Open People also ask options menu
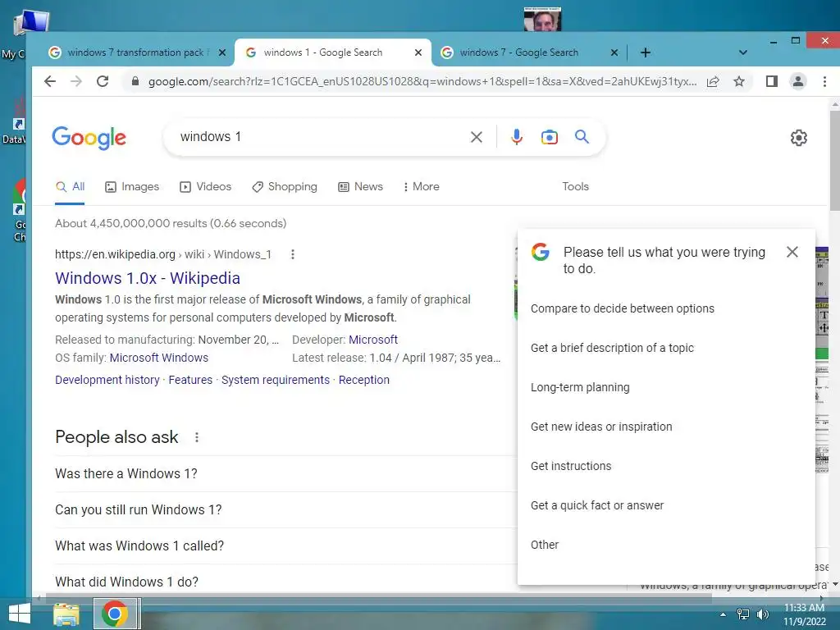The width and height of the screenshot is (840, 630). pyautogui.click(x=197, y=438)
